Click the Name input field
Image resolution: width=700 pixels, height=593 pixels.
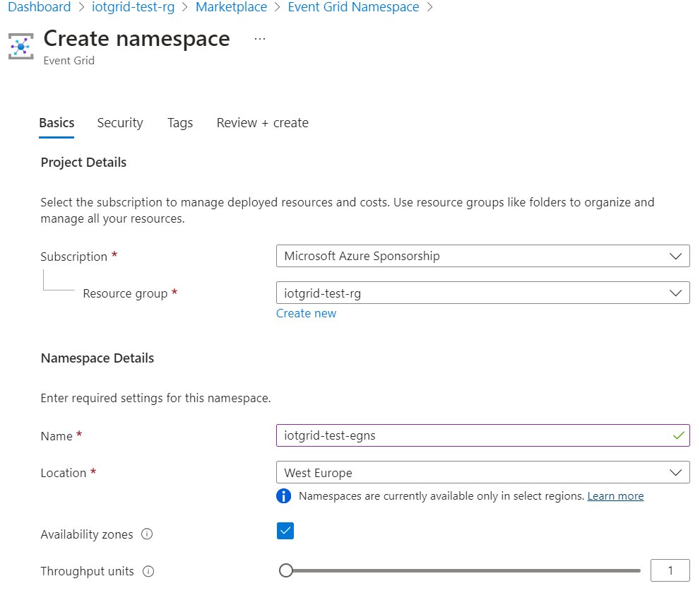(473, 436)
